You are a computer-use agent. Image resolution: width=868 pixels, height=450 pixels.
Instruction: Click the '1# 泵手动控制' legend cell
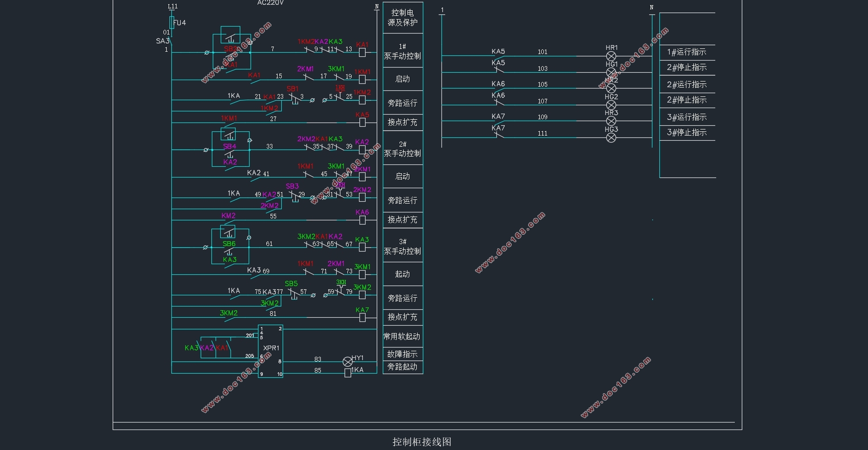pyautogui.click(x=403, y=51)
